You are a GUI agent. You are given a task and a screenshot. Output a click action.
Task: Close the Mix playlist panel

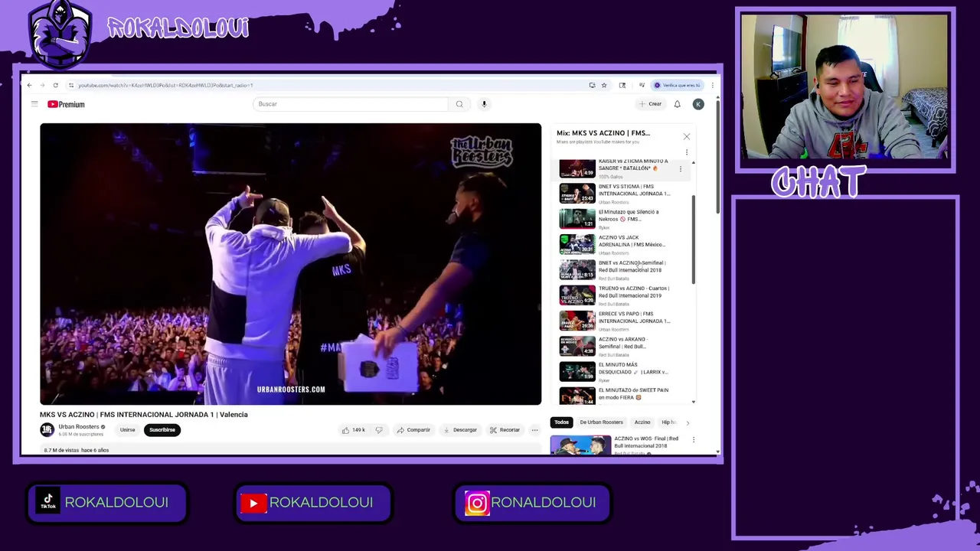pos(686,136)
